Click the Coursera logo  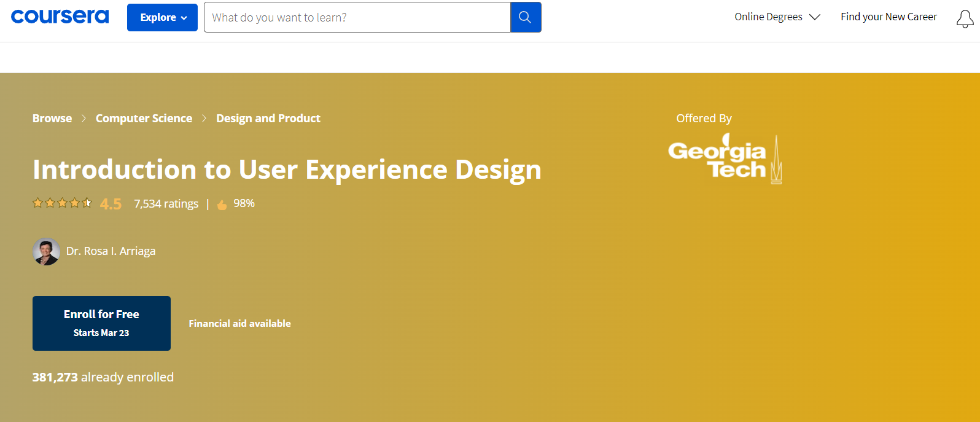point(60,17)
